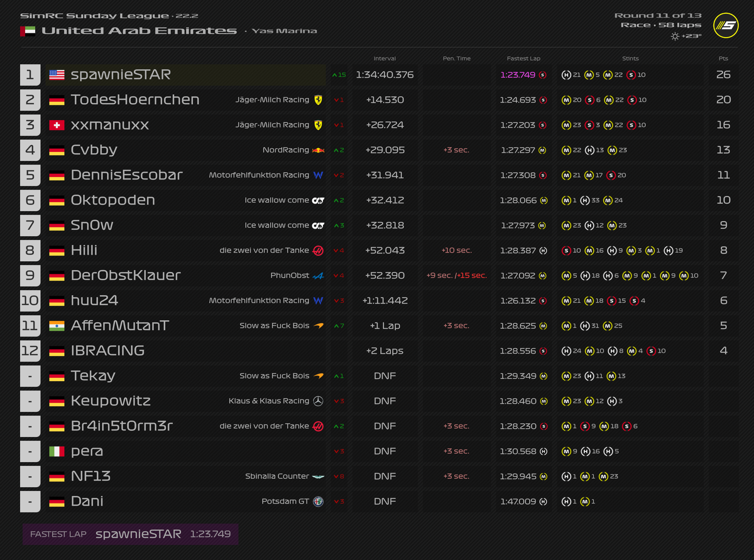
Task: Click the Aston Martin logo beside Sbinalla Counter
Action: 319,477
